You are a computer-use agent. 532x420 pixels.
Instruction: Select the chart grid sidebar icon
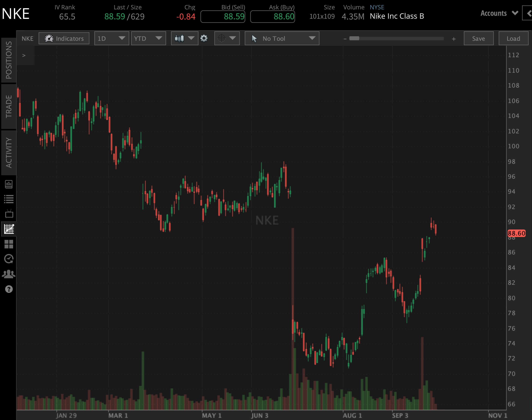[x=9, y=229]
